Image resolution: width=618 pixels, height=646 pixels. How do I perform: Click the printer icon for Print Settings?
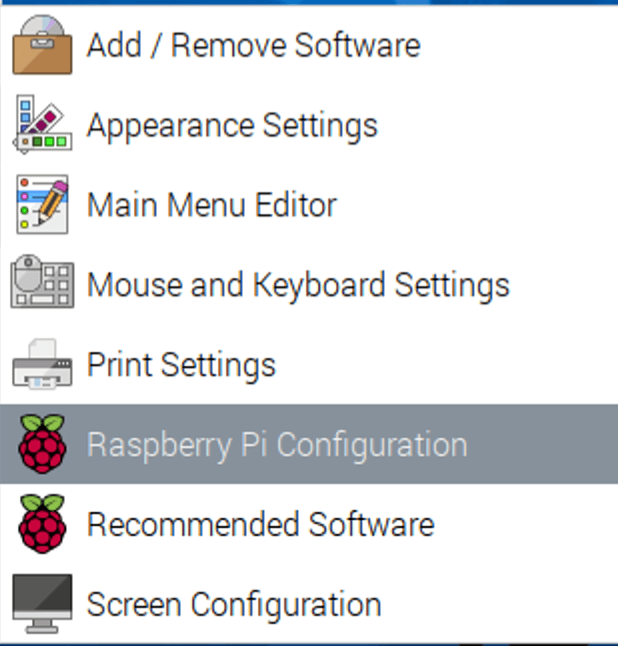point(42,364)
